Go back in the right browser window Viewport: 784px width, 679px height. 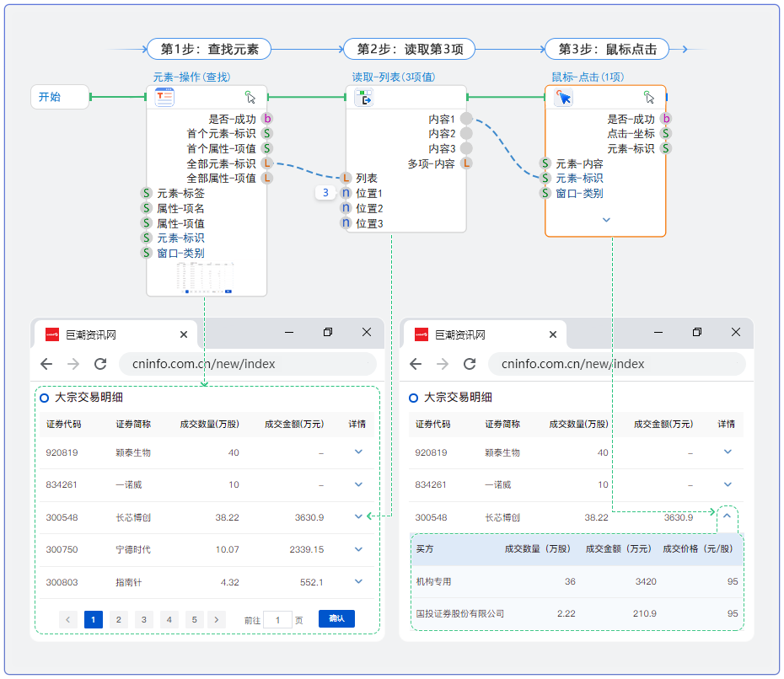416,364
